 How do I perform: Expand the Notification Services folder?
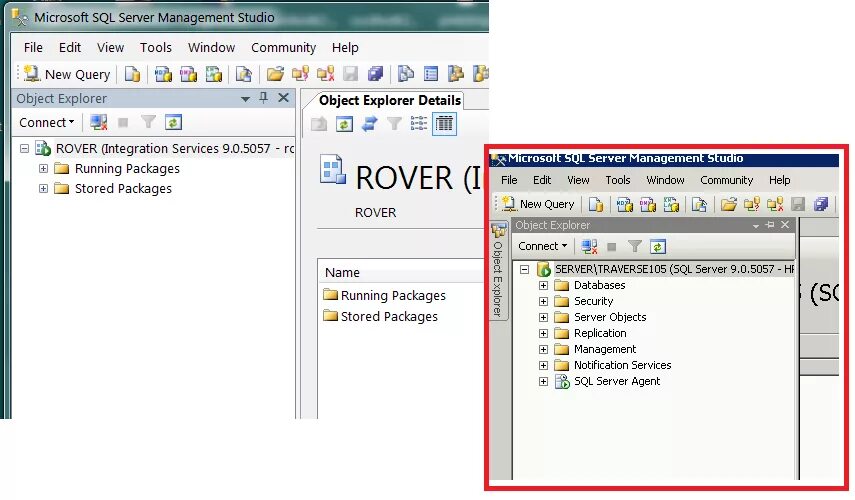tap(543, 365)
